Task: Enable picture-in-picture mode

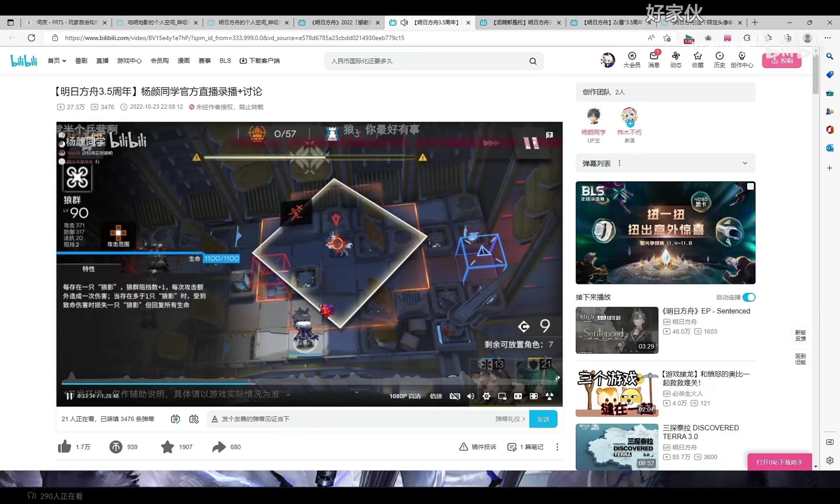Action: pyautogui.click(x=502, y=396)
